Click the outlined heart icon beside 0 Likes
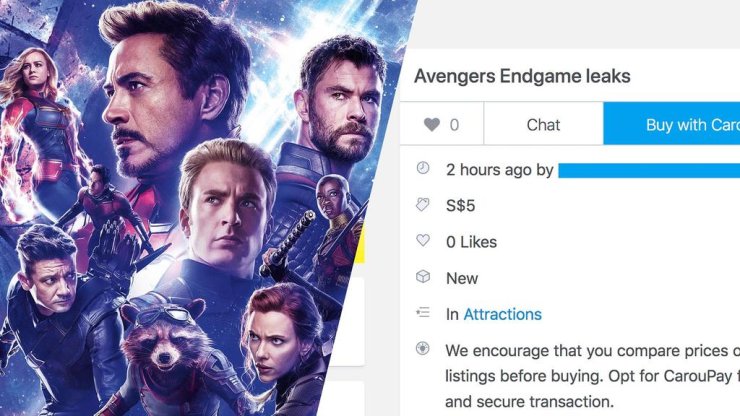 coord(423,240)
